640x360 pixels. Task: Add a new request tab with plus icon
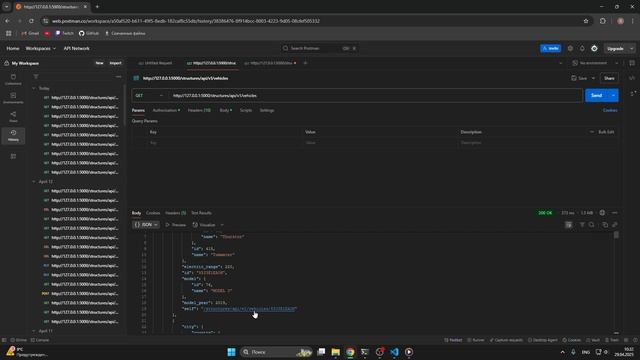[305, 63]
